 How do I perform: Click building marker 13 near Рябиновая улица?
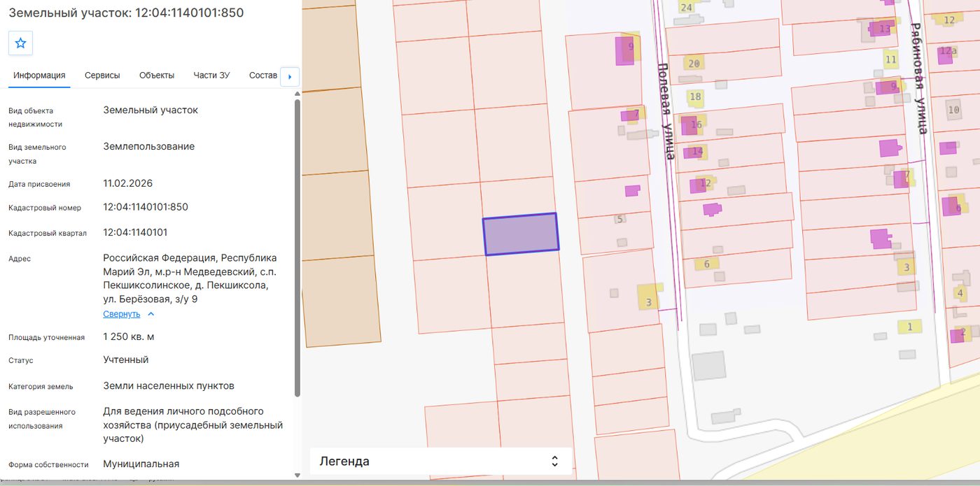tap(883, 29)
